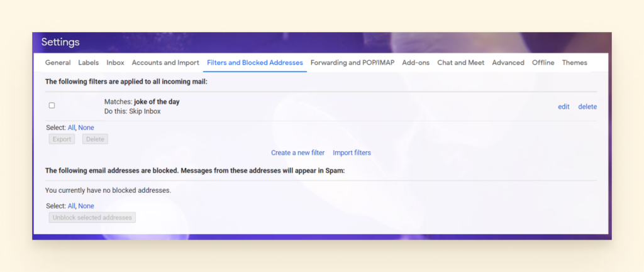Switch to the Add-ons tab
Viewport: 644px width, 272px height.
(416, 63)
